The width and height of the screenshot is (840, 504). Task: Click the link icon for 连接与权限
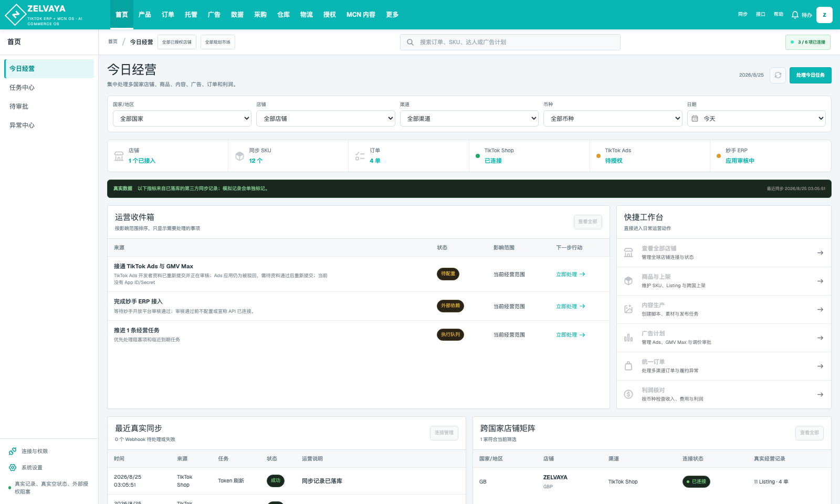pos(13,451)
